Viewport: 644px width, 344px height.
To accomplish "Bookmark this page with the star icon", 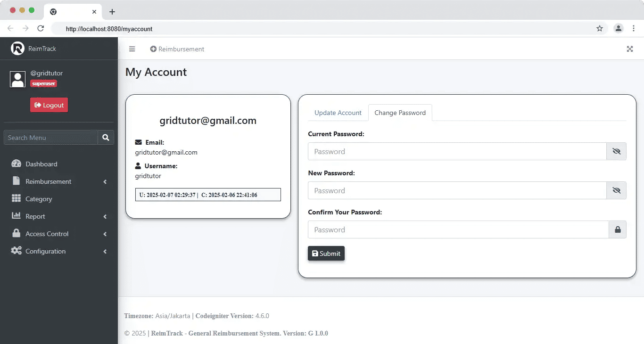I will point(600,28).
